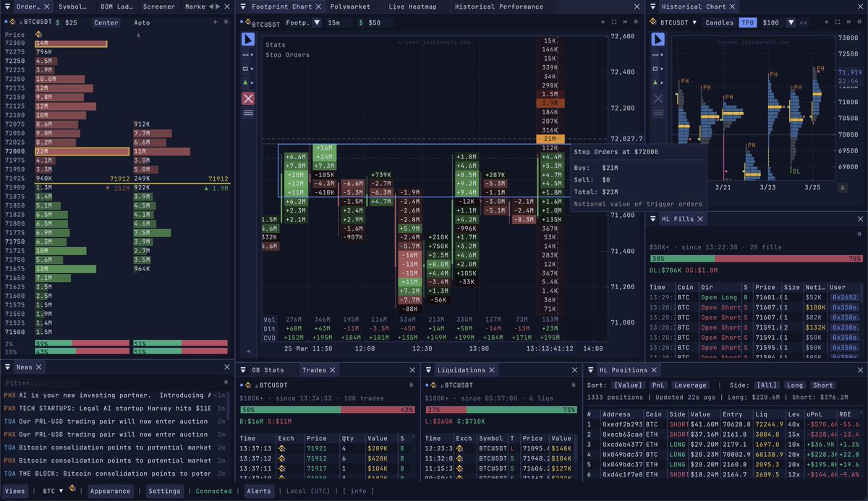Select the cursor tool in Historical Chart
Image resolution: width=868 pixels, height=501 pixels.
pos(658,39)
